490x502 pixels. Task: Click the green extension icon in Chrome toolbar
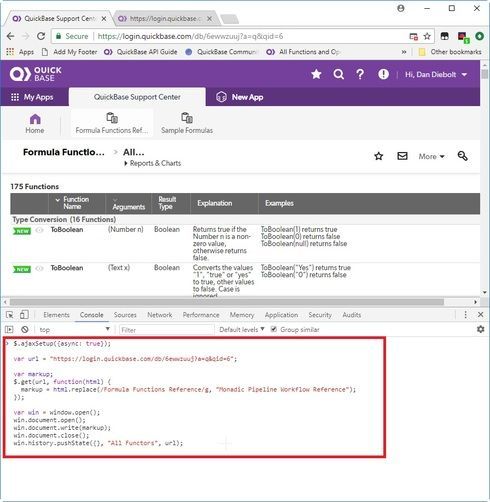(479, 36)
